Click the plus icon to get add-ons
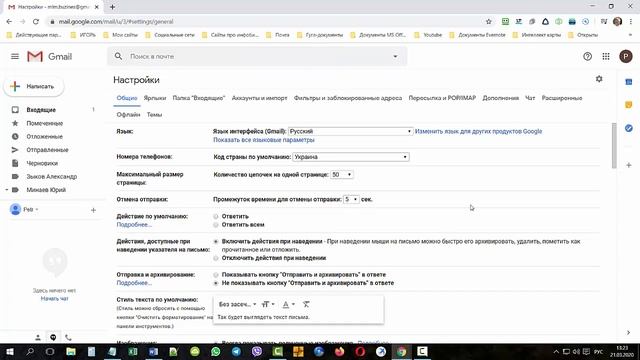 tap(629, 165)
